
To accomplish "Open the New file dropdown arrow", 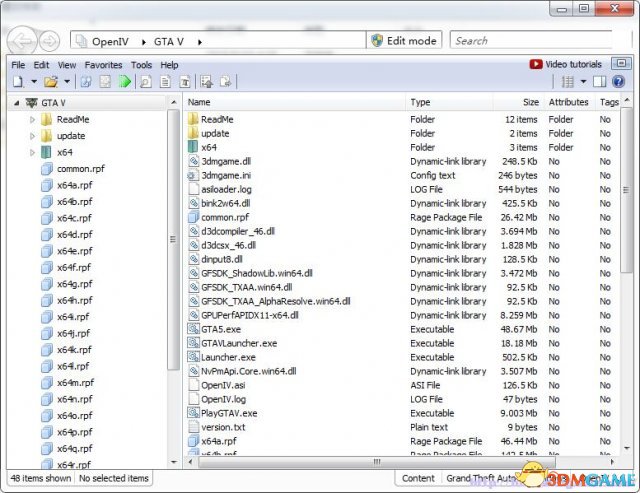I will (34, 82).
